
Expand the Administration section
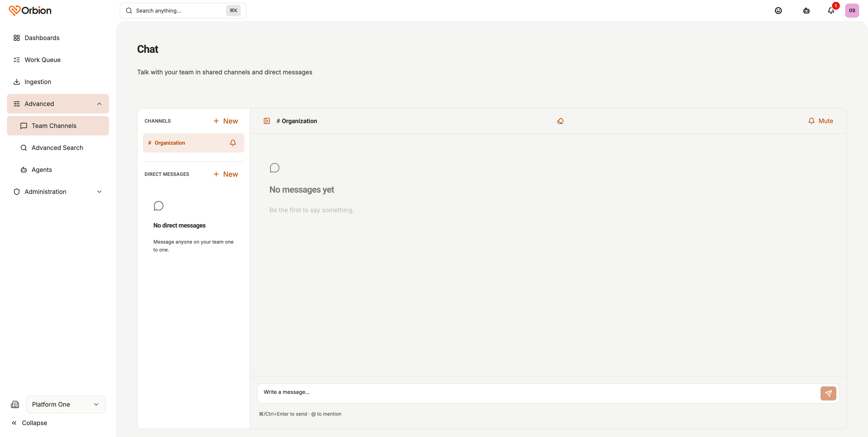58,192
